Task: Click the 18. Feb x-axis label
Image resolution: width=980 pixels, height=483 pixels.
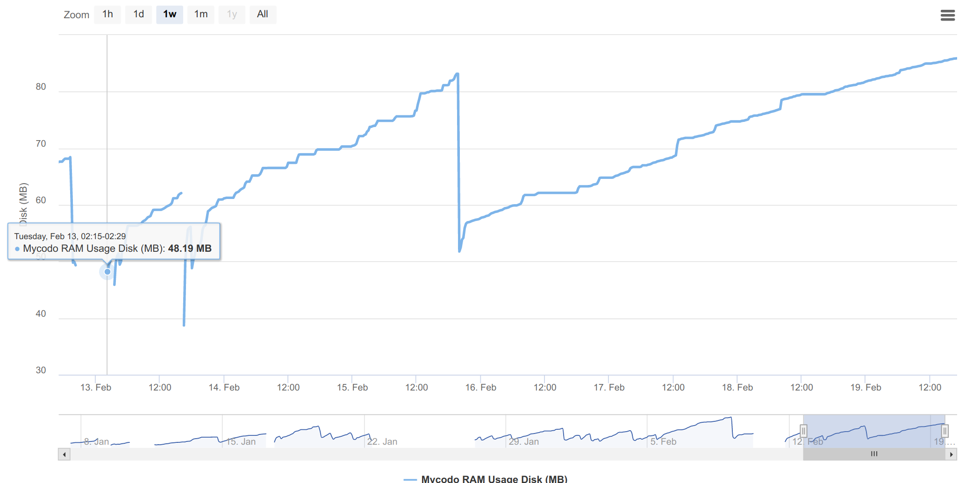Action: (737, 387)
